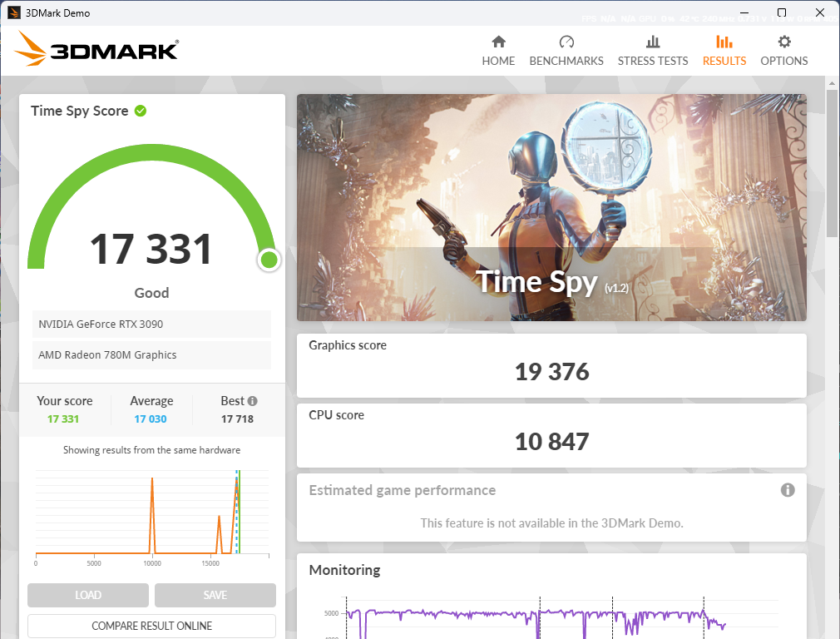Maximize the 3DMark Demo window
This screenshot has height=639, width=840.
click(x=782, y=12)
